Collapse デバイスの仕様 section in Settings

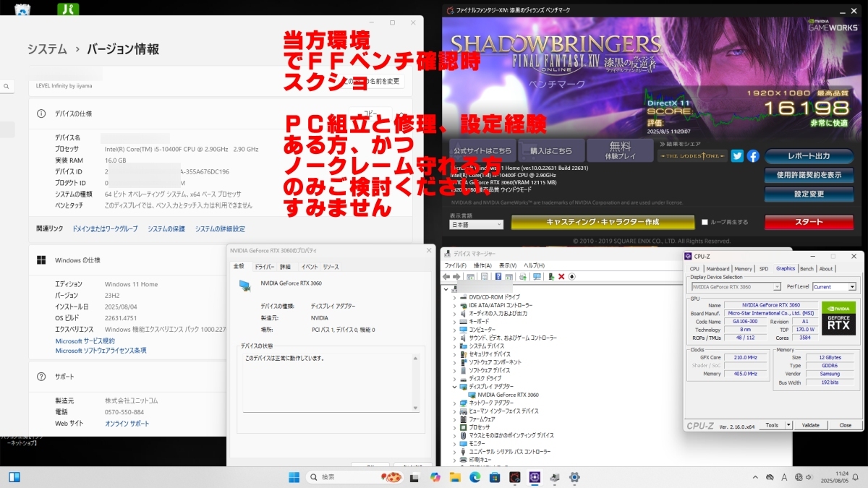403,114
